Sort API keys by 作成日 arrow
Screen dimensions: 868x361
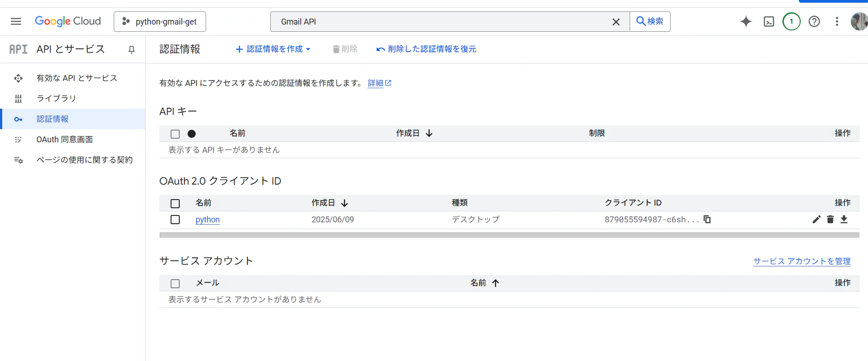[x=429, y=133]
